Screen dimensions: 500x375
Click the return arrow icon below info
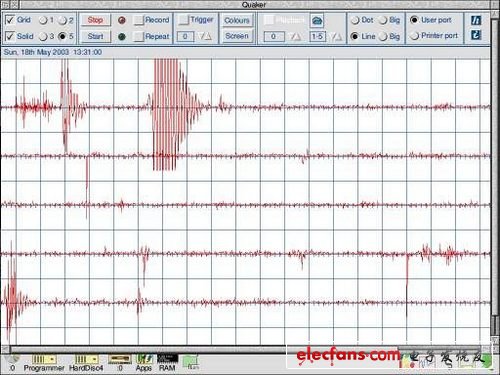click(476, 35)
